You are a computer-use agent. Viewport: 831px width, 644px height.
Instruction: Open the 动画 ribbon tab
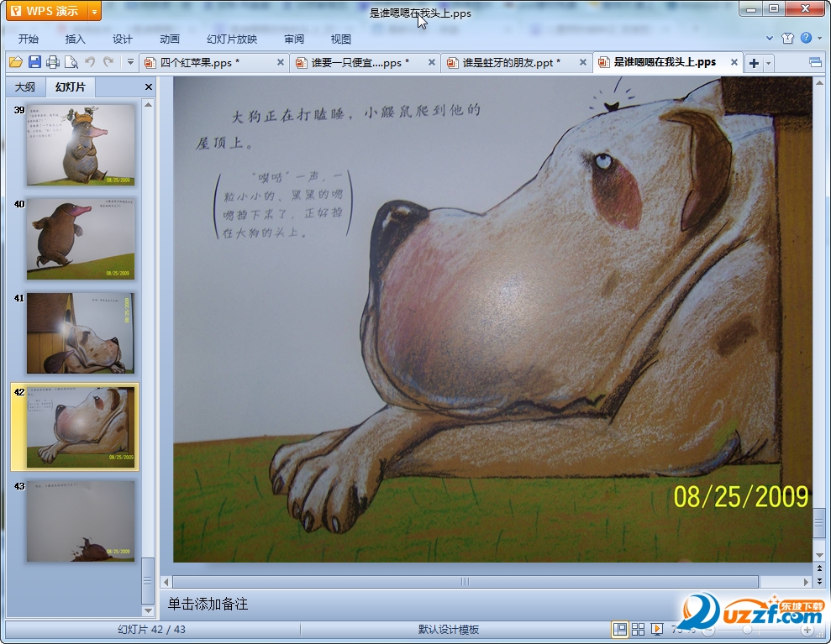pyautogui.click(x=169, y=39)
